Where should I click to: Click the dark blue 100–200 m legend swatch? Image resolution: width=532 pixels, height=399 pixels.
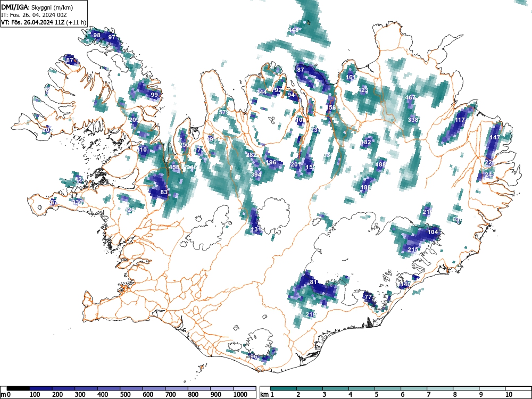point(41,388)
